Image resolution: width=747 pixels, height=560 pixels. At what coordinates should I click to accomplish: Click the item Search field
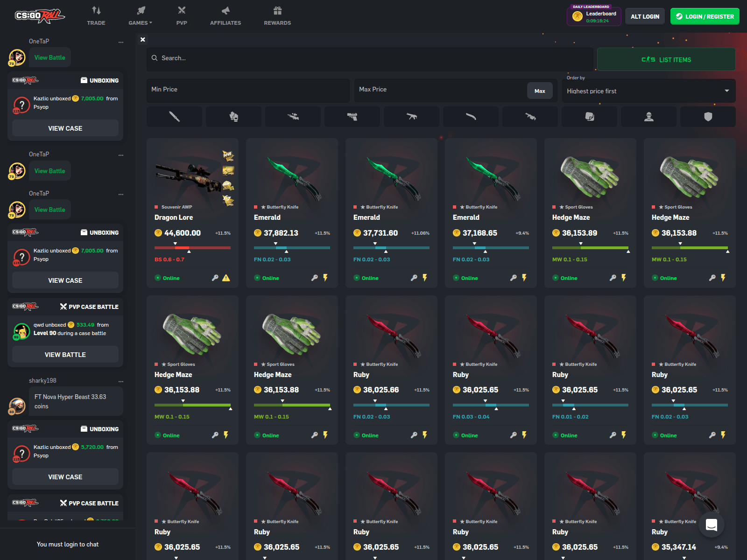coord(370,58)
